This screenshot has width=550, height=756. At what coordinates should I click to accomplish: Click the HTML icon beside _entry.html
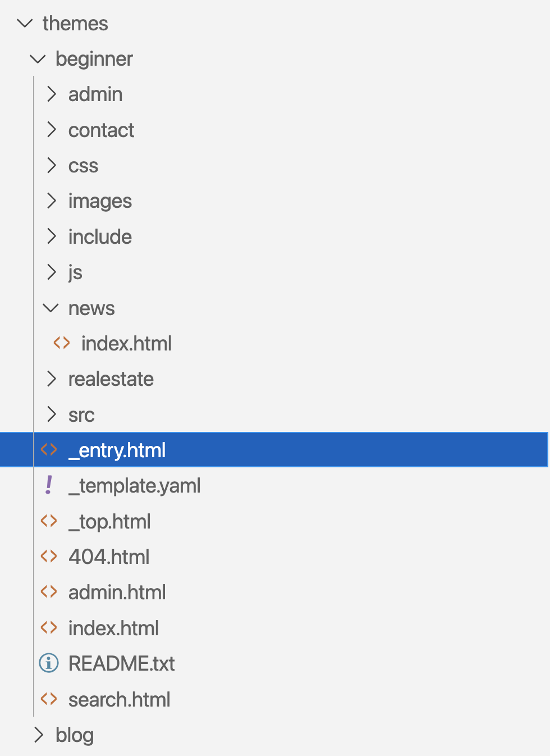[49, 449]
